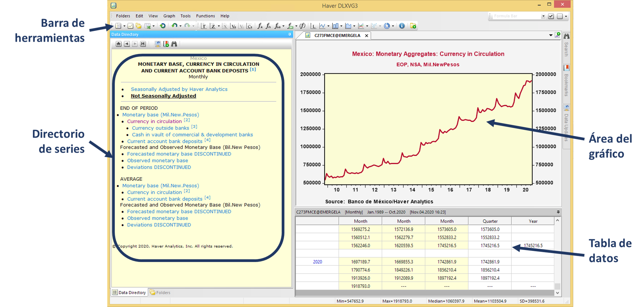This screenshot has width=644, height=307.
Task: Click the refresh icon in the toolbar
Action: [x=163, y=26]
